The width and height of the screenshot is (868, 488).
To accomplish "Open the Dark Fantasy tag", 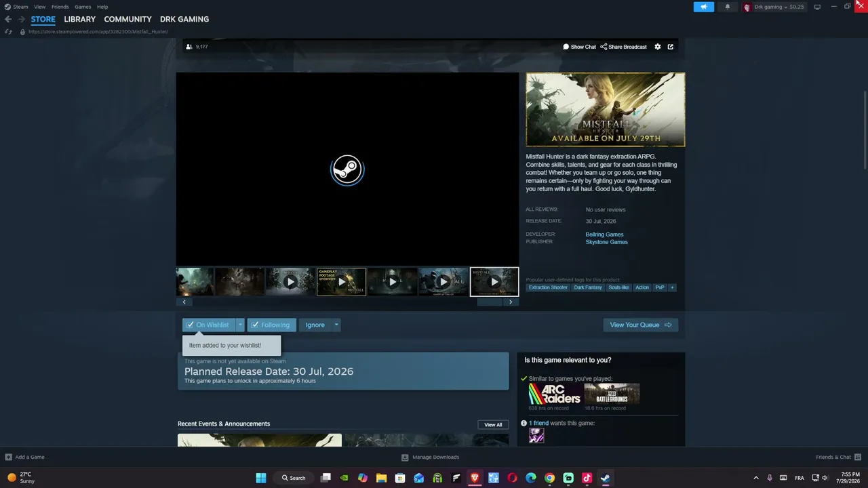I will pos(588,287).
